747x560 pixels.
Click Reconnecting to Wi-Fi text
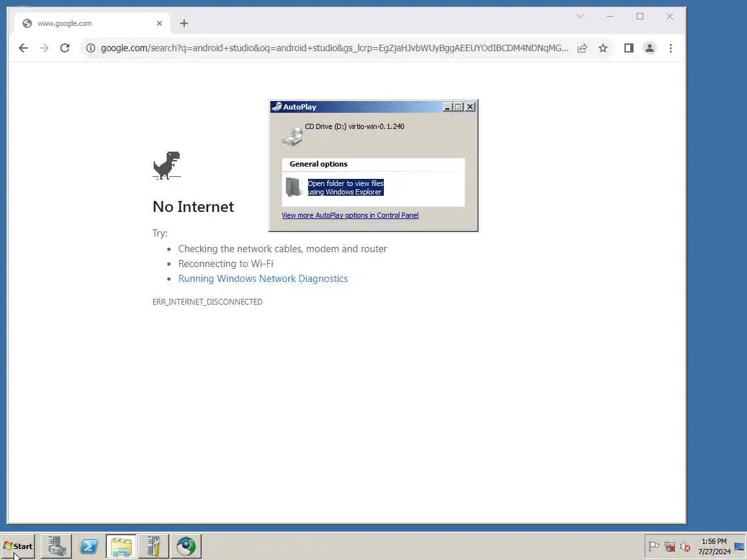[226, 263]
